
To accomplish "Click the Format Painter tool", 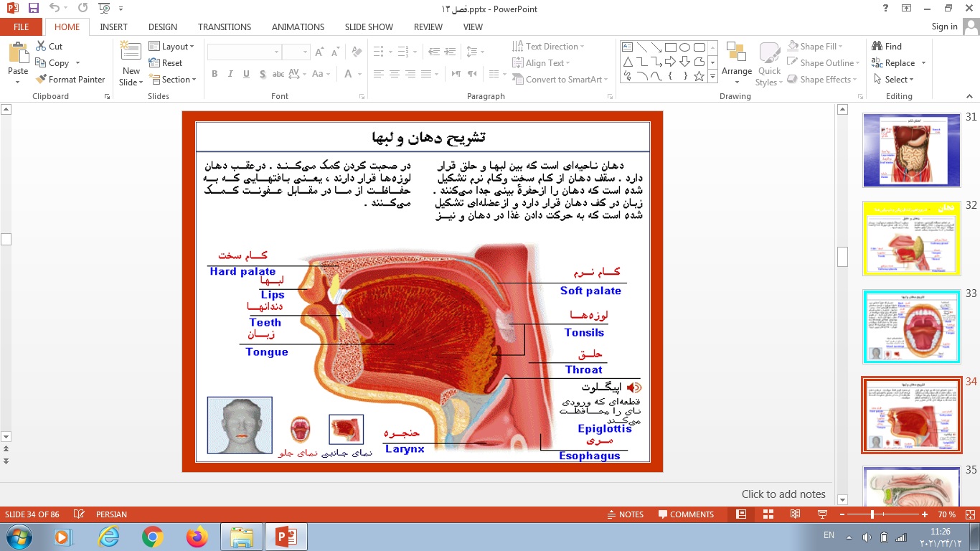I will coord(70,80).
